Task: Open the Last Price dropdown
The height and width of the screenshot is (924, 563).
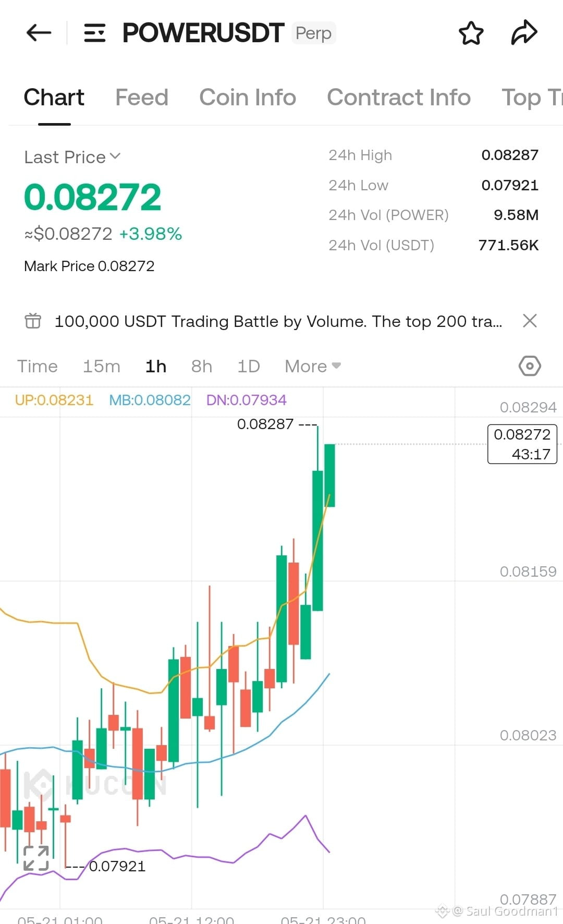Action: (x=72, y=157)
